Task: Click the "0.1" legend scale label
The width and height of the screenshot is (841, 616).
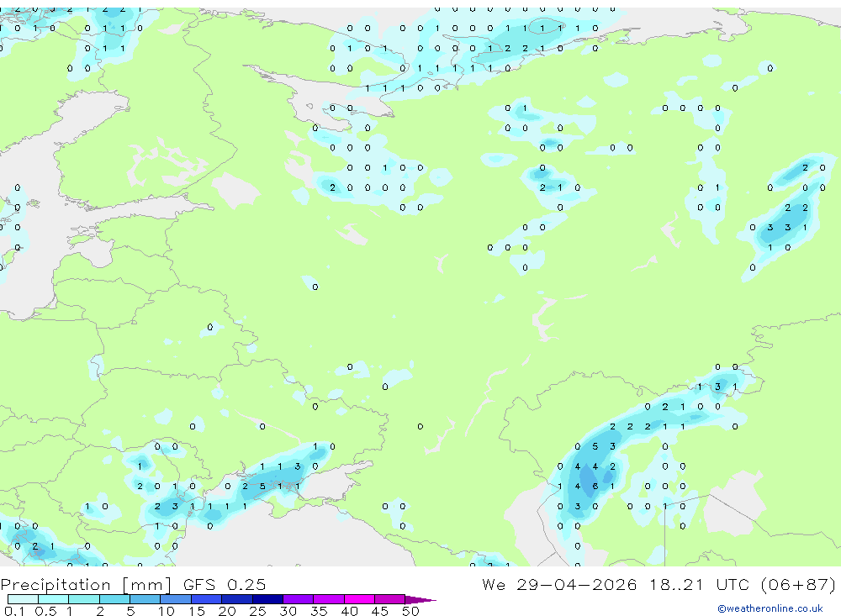Action: (14, 611)
